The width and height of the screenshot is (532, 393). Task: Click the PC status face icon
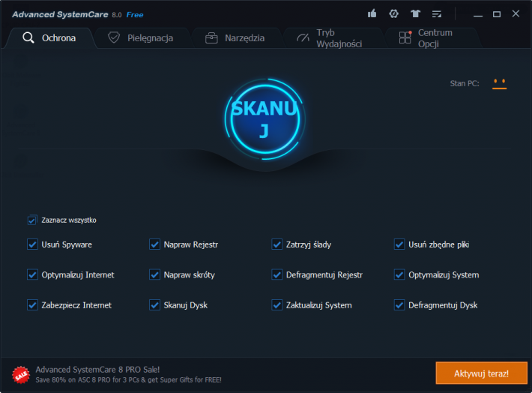pos(500,83)
